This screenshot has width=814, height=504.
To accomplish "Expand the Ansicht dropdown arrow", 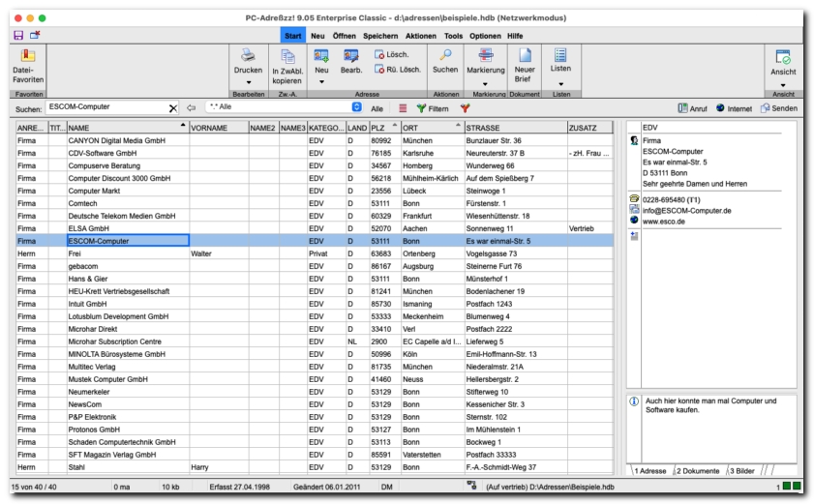I will (783, 85).
